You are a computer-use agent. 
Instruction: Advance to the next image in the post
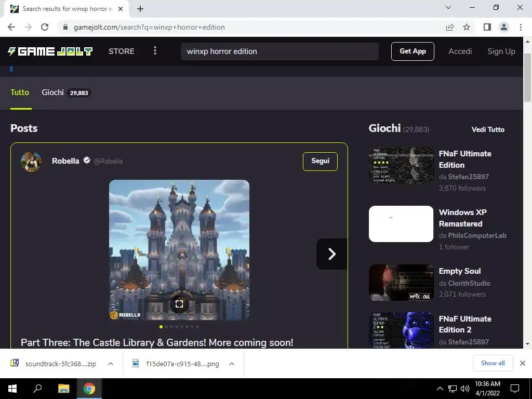(332, 254)
